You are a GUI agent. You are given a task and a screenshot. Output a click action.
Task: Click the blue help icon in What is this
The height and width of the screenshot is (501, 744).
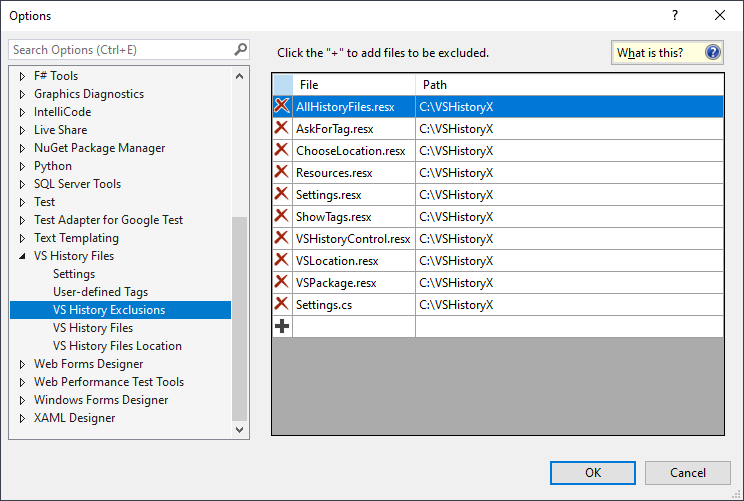coord(713,52)
